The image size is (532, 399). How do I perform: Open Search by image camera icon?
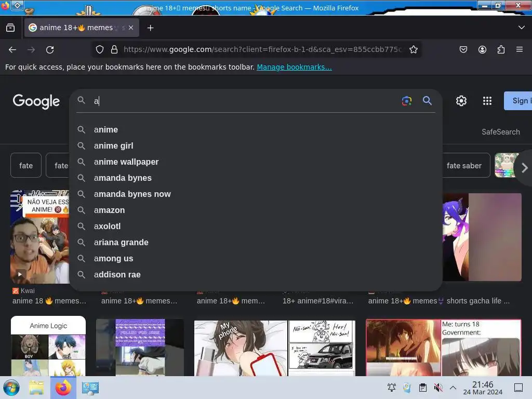click(406, 101)
